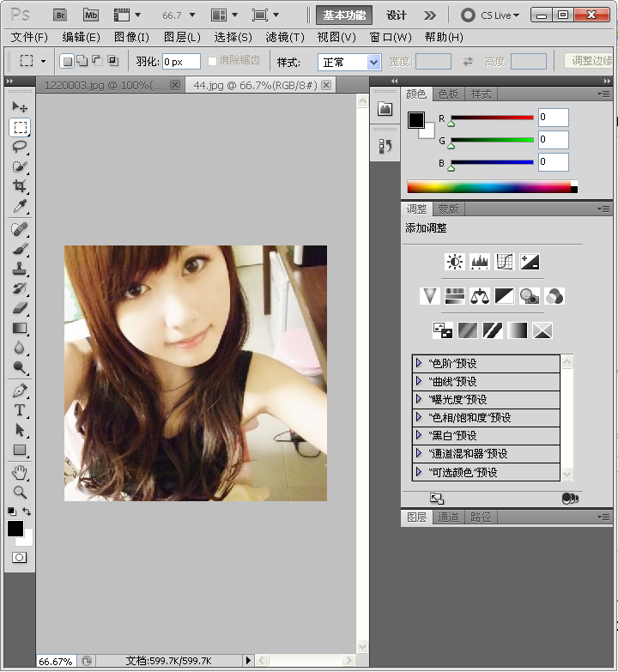Click the 基本功能 workspace button
Image resolution: width=618 pixels, height=672 pixels.
(x=343, y=15)
